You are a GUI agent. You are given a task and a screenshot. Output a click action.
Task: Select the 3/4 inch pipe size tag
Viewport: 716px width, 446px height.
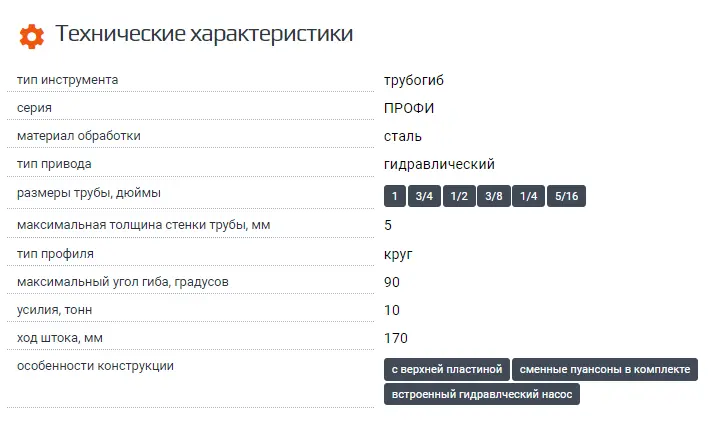424,196
